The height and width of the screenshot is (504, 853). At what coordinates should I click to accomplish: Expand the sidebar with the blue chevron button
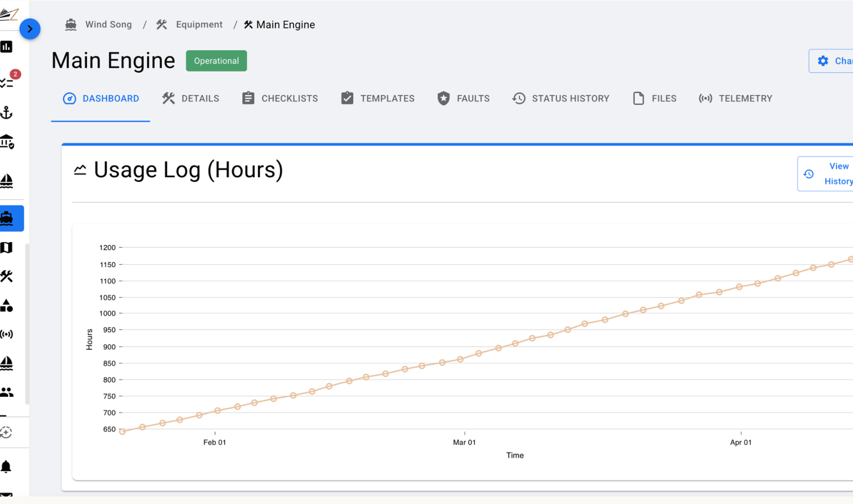tap(30, 28)
